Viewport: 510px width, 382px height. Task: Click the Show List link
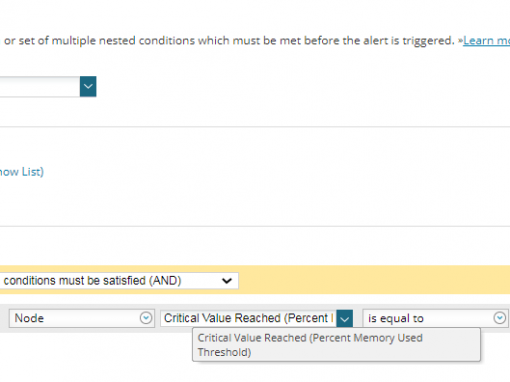22,172
